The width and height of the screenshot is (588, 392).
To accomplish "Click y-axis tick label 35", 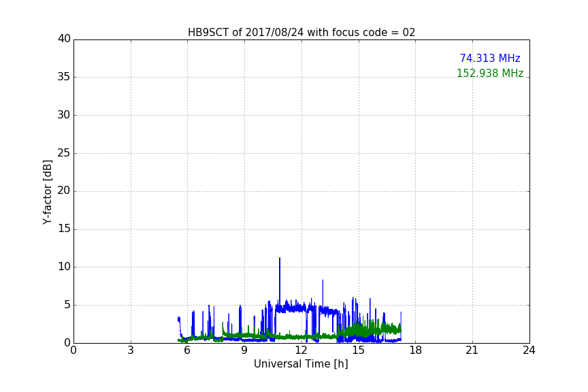I will coord(64,77).
